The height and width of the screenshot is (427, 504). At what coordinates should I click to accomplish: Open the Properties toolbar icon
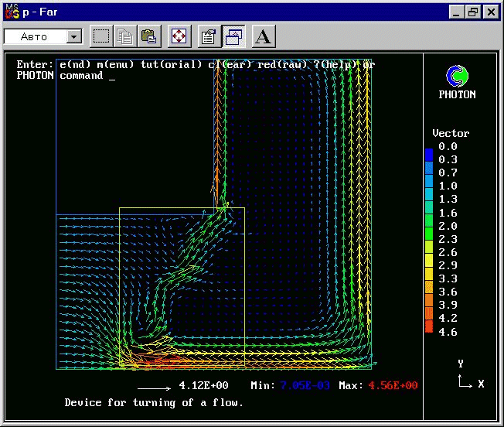point(209,36)
